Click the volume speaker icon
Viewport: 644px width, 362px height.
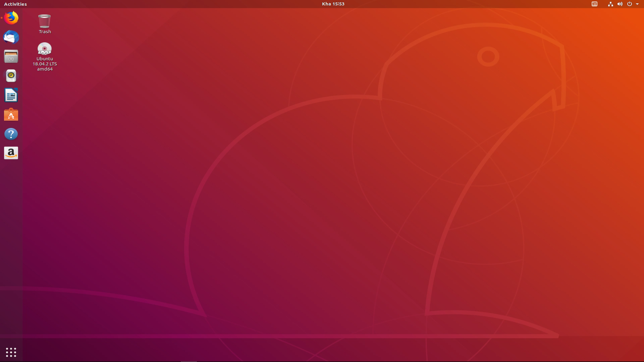click(x=620, y=4)
